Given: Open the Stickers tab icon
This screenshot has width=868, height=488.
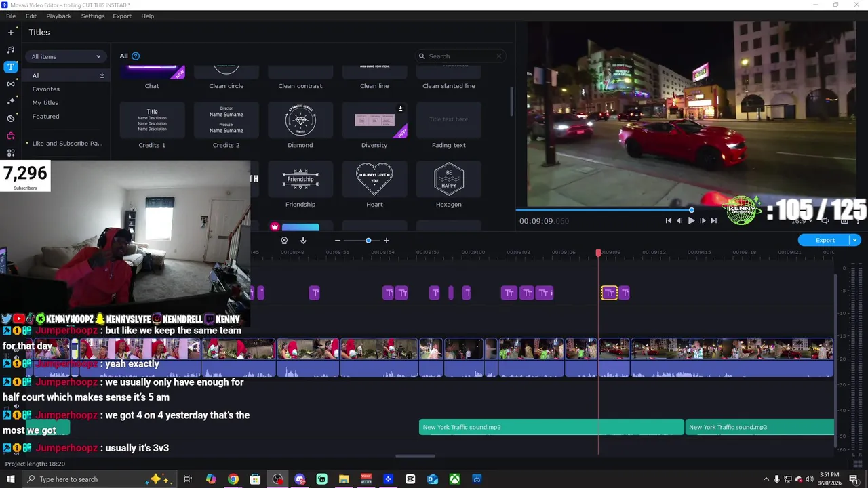Looking at the screenshot, I should (10, 119).
